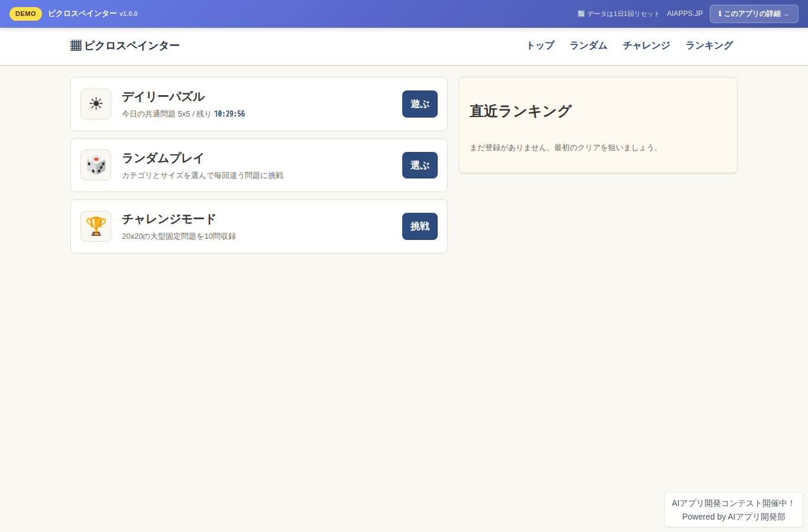This screenshot has height=532, width=808.
Task: Click the refresh icon beside データは1日1回リセット
Action: pos(581,14)
